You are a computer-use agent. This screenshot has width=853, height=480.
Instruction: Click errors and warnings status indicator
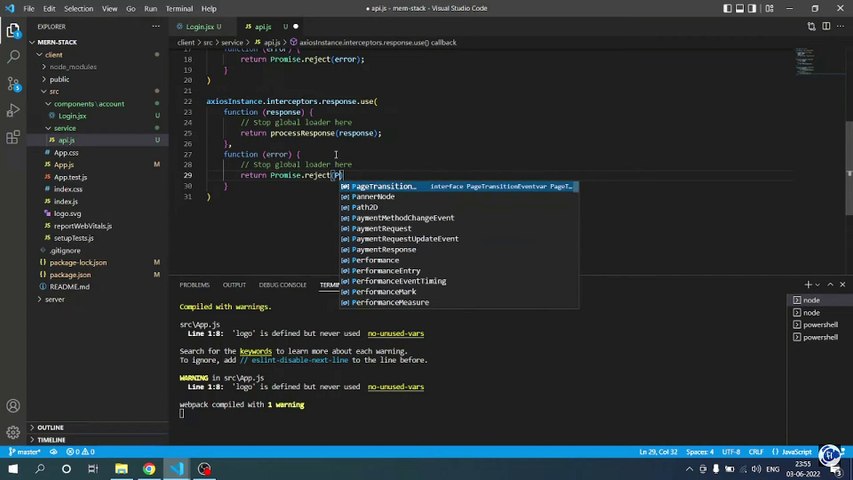click(80, 452)
